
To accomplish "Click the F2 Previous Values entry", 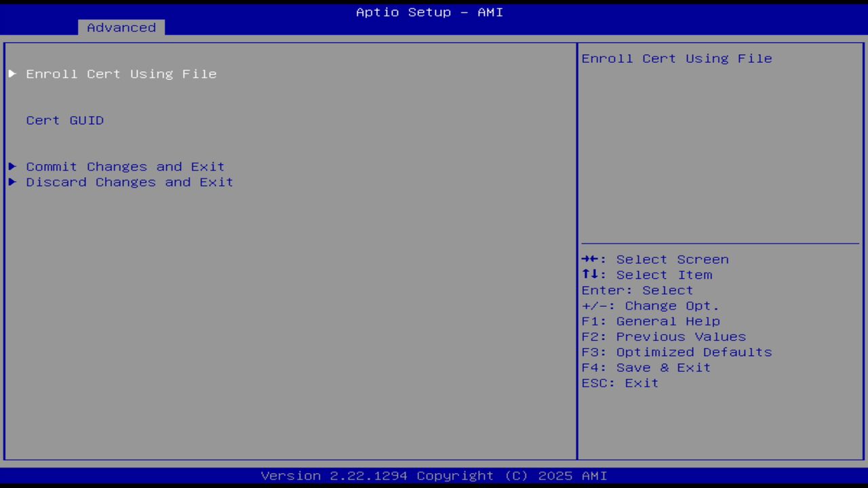I will click(x=663, y=336).
